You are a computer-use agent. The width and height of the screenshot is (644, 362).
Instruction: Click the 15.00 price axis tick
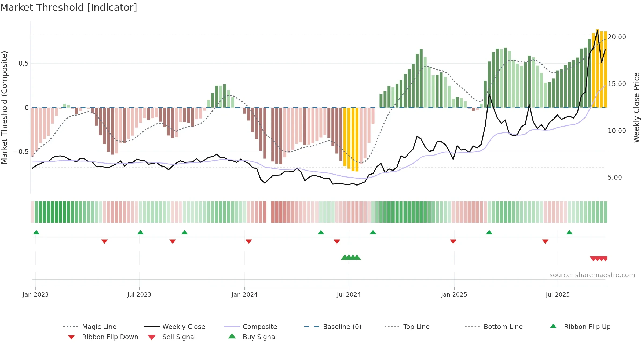point(617,84)
